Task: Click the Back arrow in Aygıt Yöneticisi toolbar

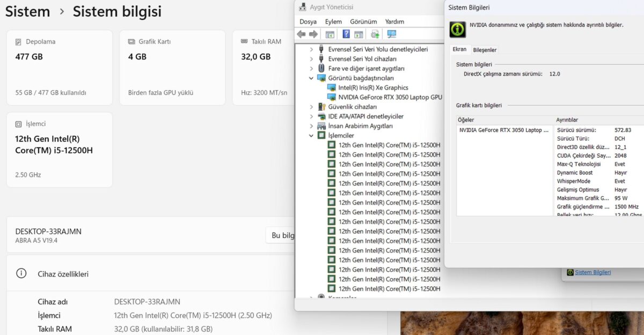Action: [302, 34]
